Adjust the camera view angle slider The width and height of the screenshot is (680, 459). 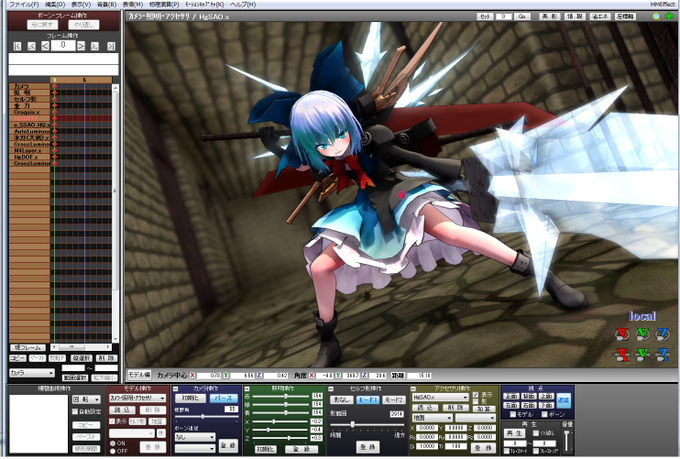(x=206, y=416)
